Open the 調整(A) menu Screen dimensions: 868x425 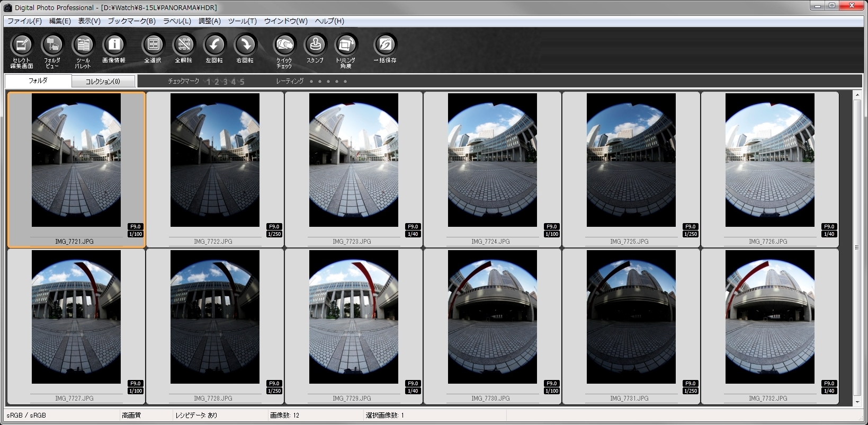pos(210,21)
